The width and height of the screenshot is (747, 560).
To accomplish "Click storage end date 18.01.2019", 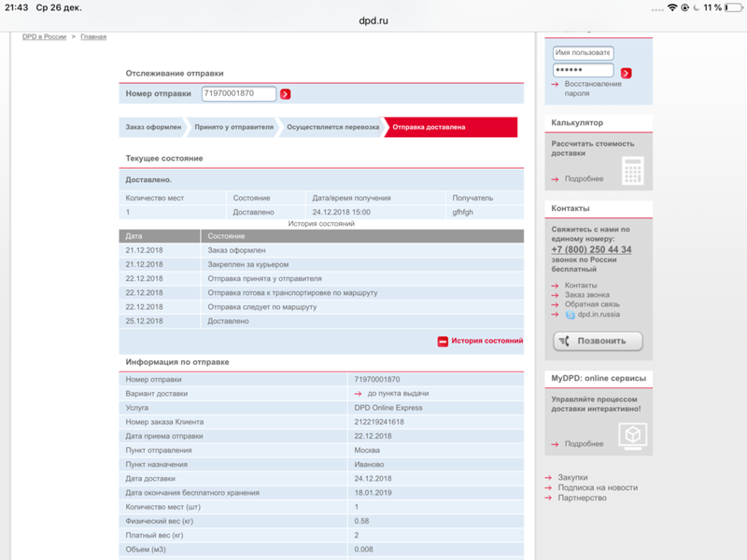I will pyautogui.click(x=373, y=493).
